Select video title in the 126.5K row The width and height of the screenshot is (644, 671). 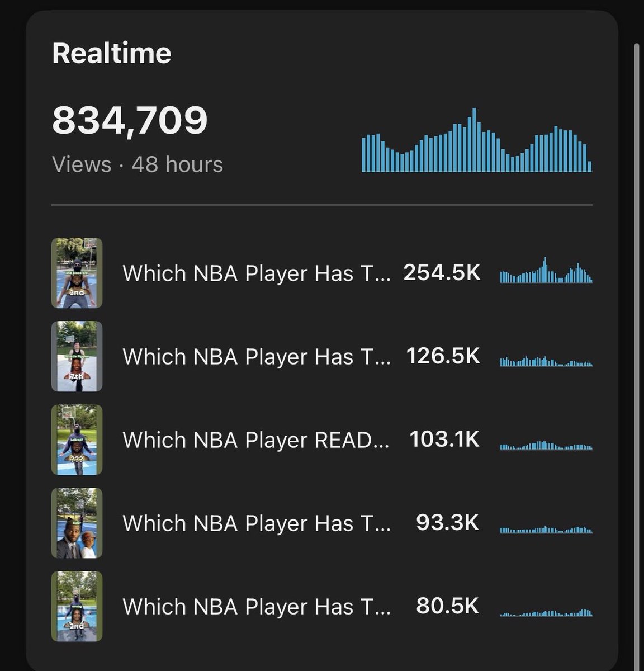[x=256, y=357]
